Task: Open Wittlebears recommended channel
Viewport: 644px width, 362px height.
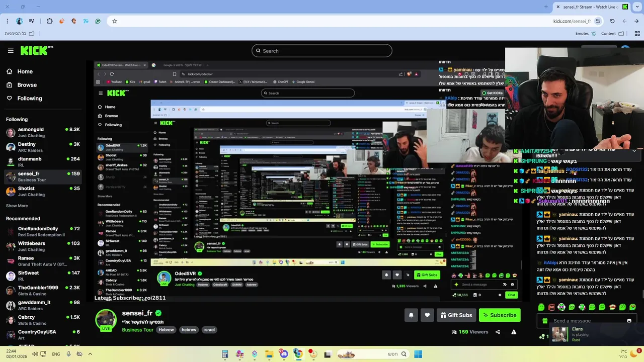Action: coord(43,246)
